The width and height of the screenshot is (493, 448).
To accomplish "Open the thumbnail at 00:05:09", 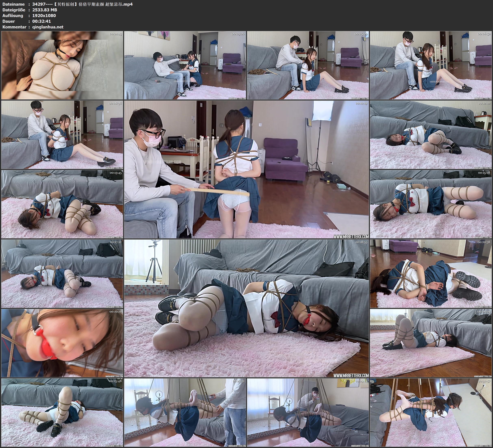I will tap(308, 65).
